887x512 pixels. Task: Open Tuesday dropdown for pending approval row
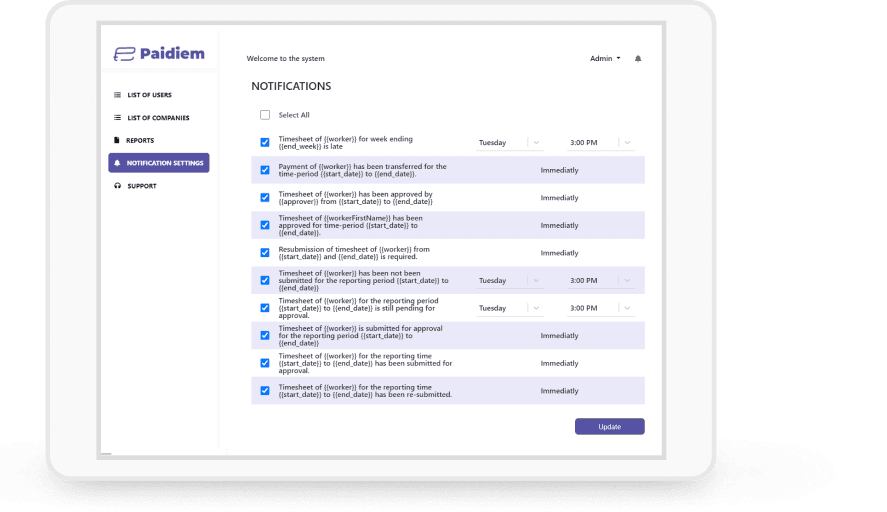(x=510, y=308)
